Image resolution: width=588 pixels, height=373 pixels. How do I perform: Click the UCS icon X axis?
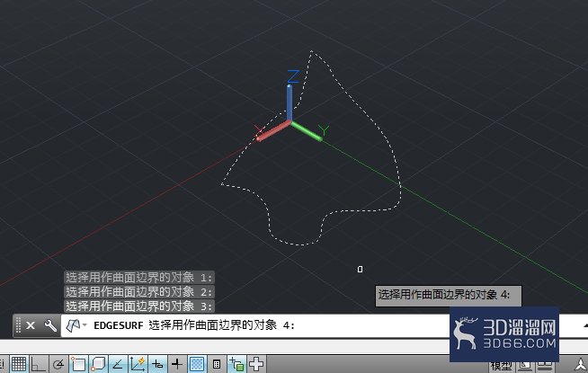(273, 131)
